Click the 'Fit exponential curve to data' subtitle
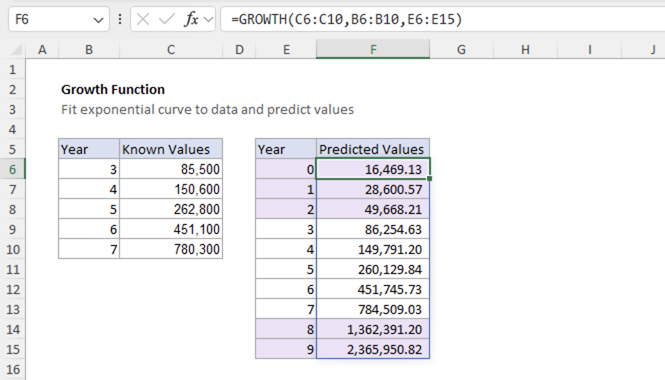 pos(207,109)
